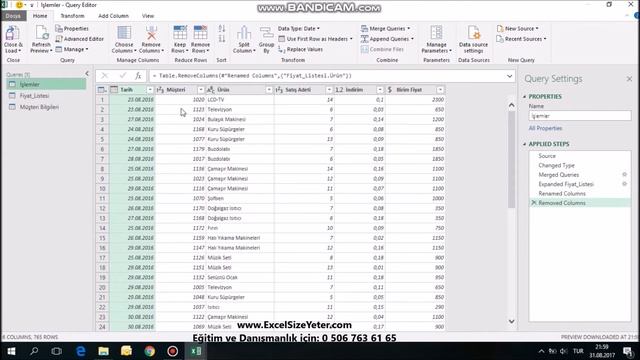Screen dimensions: 640x360
Task: Open the All Properties link
Action: coord(545,128)
